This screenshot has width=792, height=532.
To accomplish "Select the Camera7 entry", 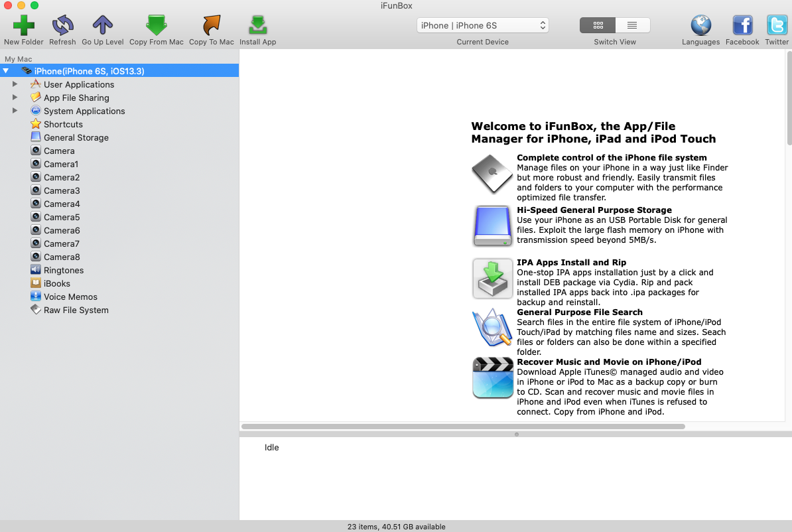I will (62, 243).
